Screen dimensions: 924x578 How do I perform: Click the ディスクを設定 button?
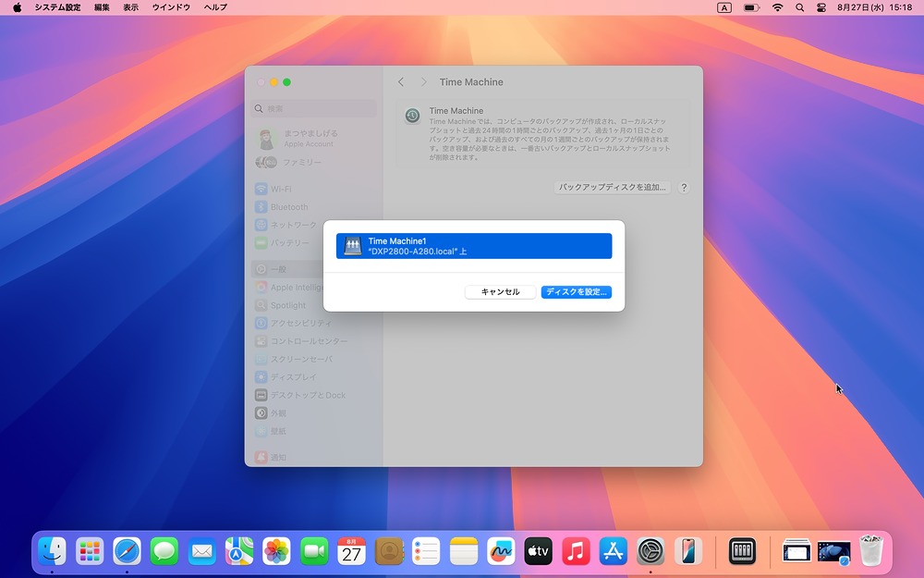point(576,291)
